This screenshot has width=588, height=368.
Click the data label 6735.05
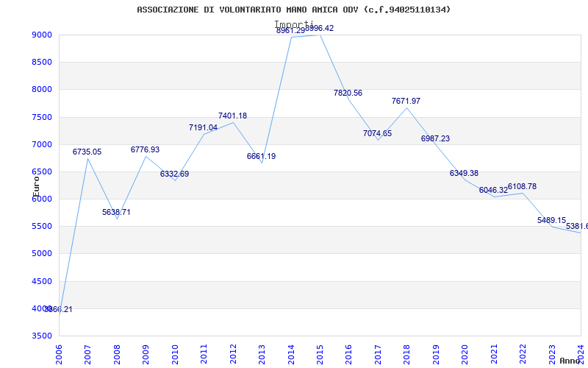87,152
